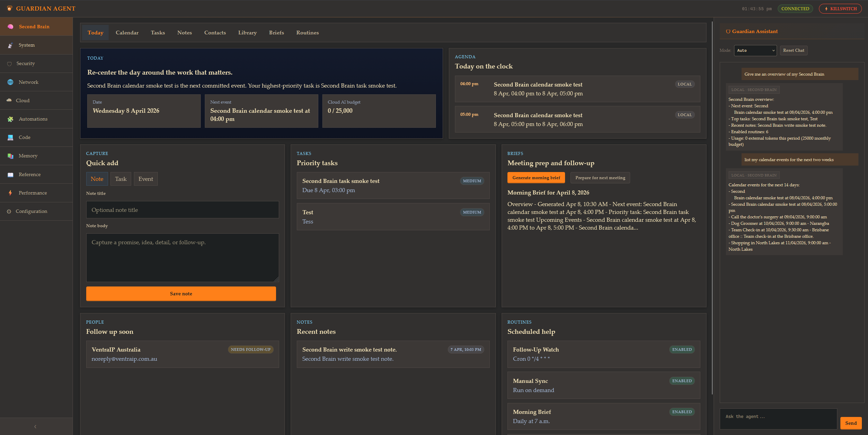The width and height of the screenshot is (868, 435).
Task: Focus the Note body text area
Action: point(182,258)
